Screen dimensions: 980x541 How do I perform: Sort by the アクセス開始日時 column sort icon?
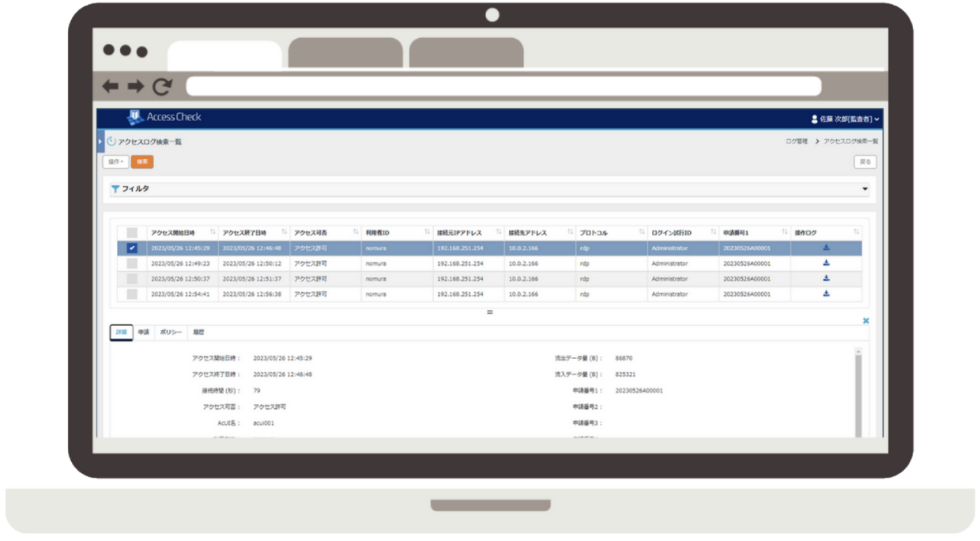213,233
